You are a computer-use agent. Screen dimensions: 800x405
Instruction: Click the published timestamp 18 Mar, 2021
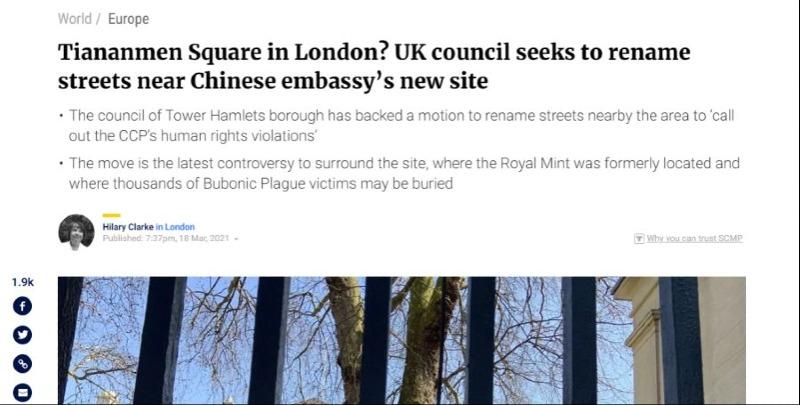click(x=166, y=238)
